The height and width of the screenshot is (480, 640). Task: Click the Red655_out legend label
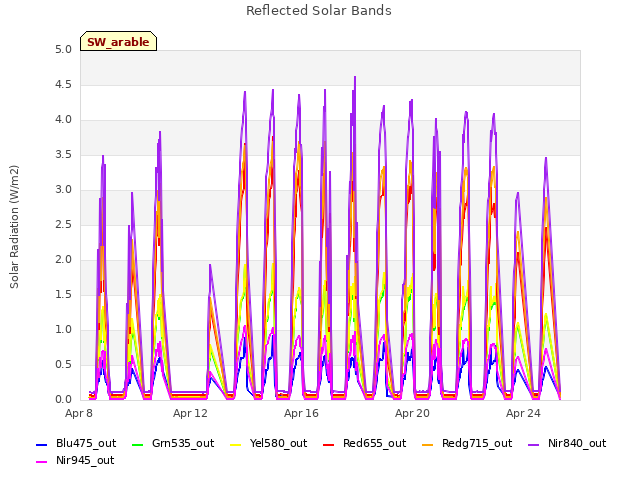tap(374, 444)
